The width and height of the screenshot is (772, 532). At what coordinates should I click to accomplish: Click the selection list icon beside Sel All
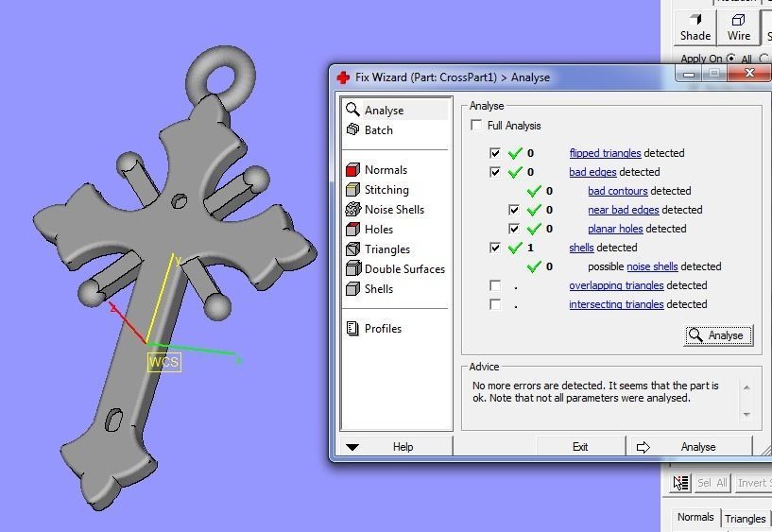[681, 483]
